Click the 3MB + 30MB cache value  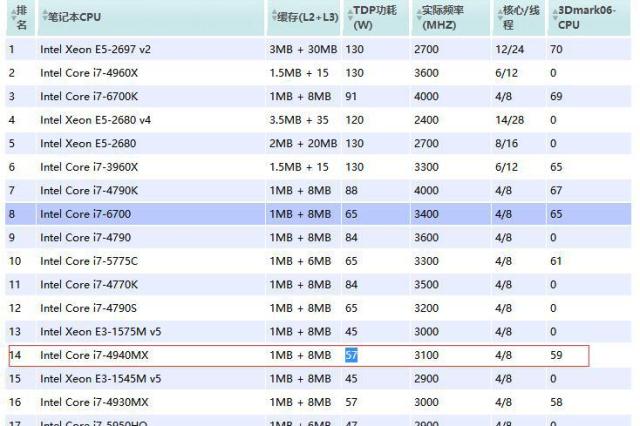click(303, 49)
